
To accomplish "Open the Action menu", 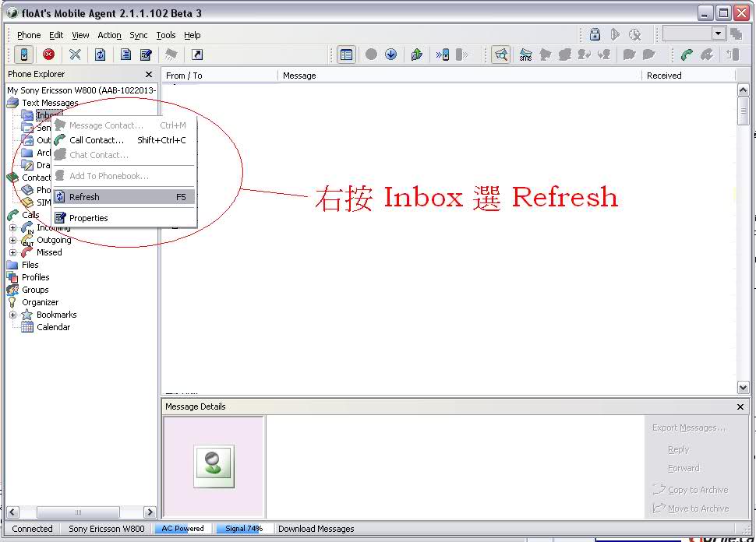I will pos(109,35).
